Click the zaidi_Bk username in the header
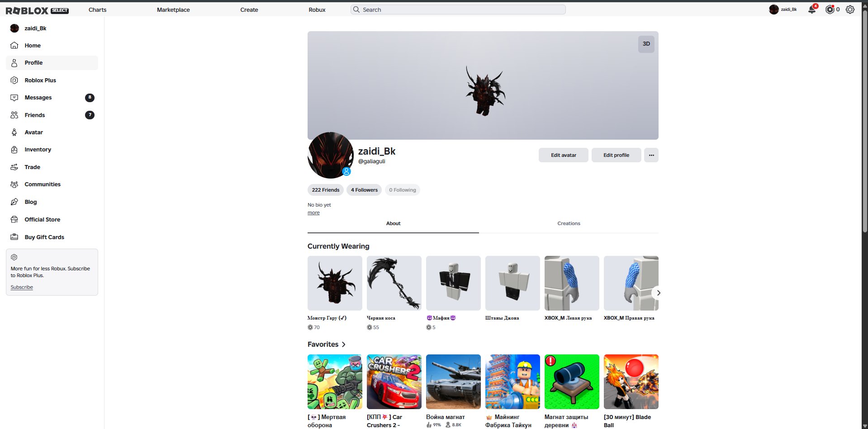Image resolution: width=868 pixels, height=429 pixels. click(789, 9)
